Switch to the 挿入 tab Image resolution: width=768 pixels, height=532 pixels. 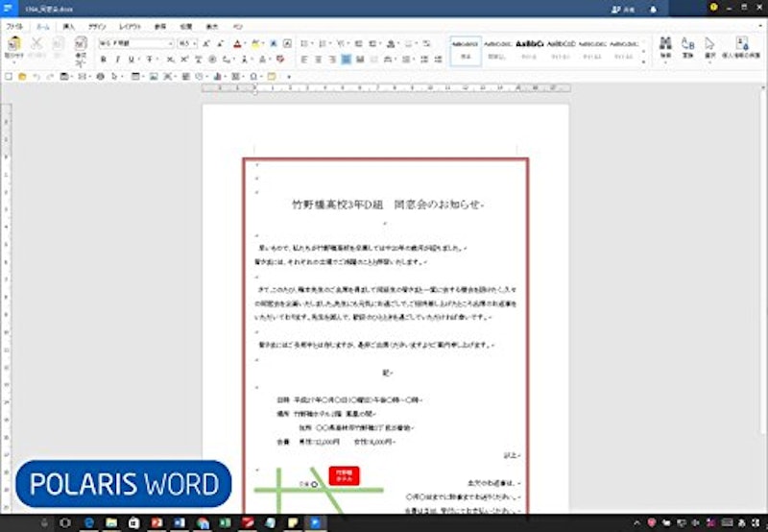(68, 27)
